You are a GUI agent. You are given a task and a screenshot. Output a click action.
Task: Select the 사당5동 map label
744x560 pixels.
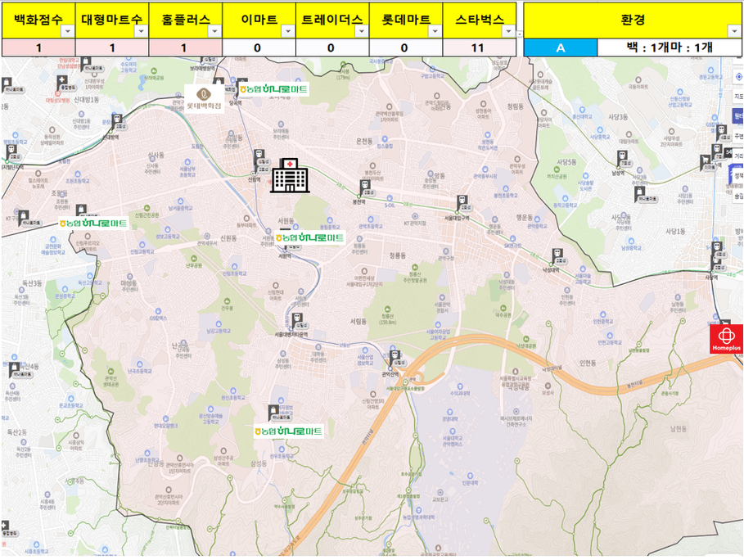click(566, 162)
